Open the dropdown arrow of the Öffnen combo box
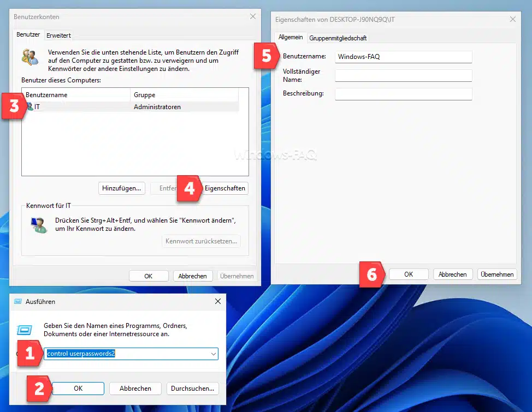Image resolution: width=532 pixels, height=412 pixels. click(x=214, y=354)
